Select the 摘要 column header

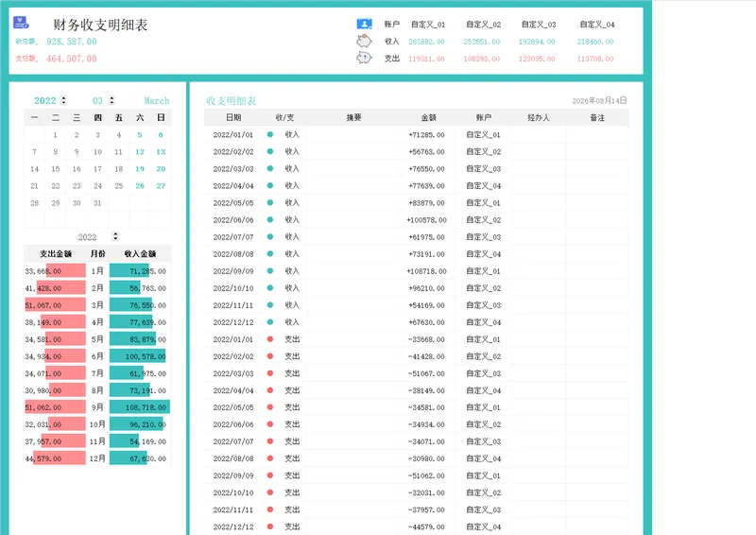(353, 118)
